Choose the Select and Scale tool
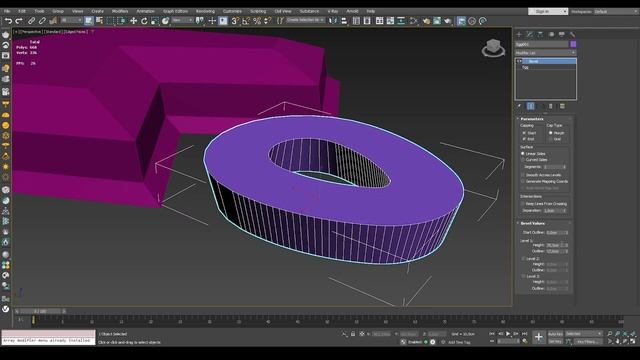The image size is (640, 360). (x=155, y=21)
